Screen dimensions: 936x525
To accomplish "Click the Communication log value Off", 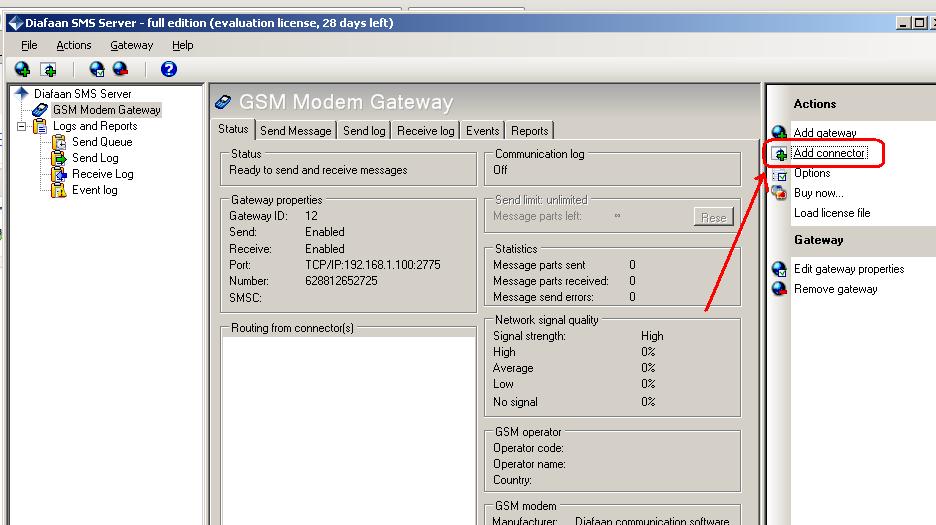I will (500, 170).
